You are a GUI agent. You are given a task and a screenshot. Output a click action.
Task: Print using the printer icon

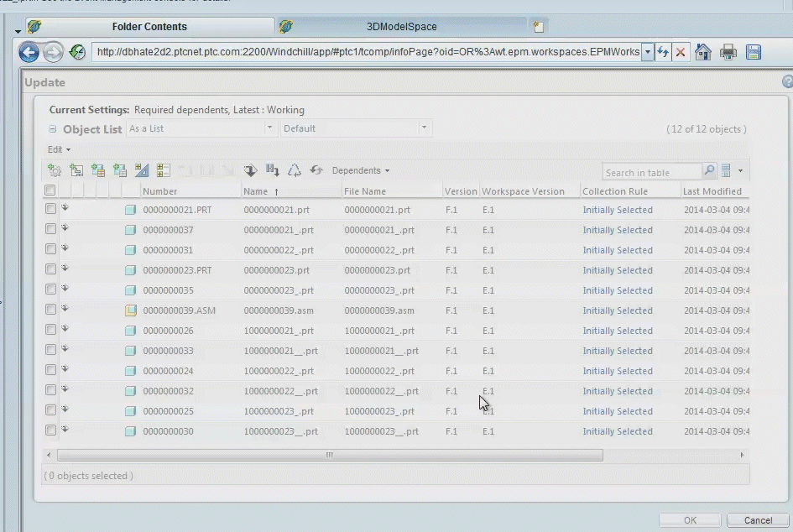coord(728,50)
